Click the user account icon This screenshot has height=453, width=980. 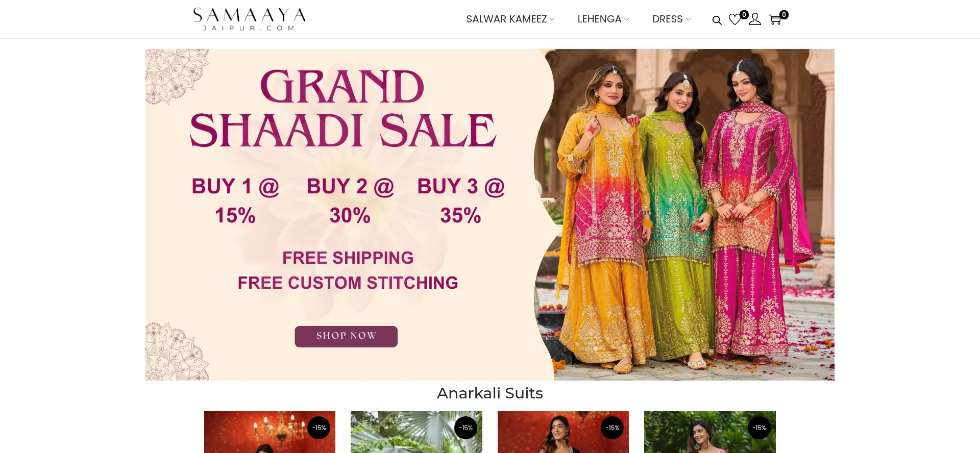[x=755, y=19]
